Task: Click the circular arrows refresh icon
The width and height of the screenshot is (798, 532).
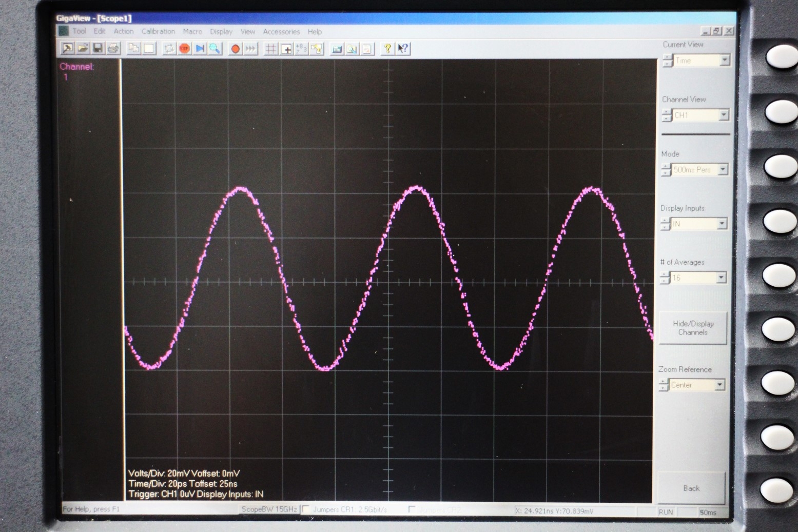Action: coord(169,49)
